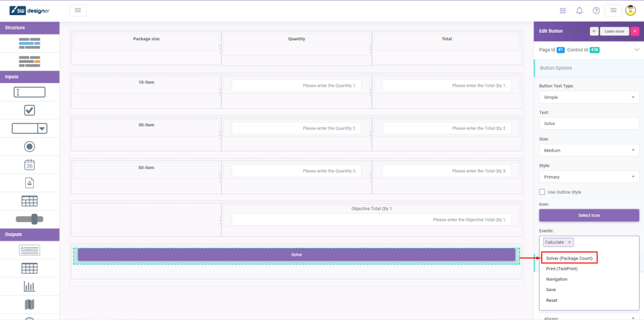The width and height of the screenshot is (644, 320).
Task: Select the checkbox input control icon
Action: (x=30, y=110)
